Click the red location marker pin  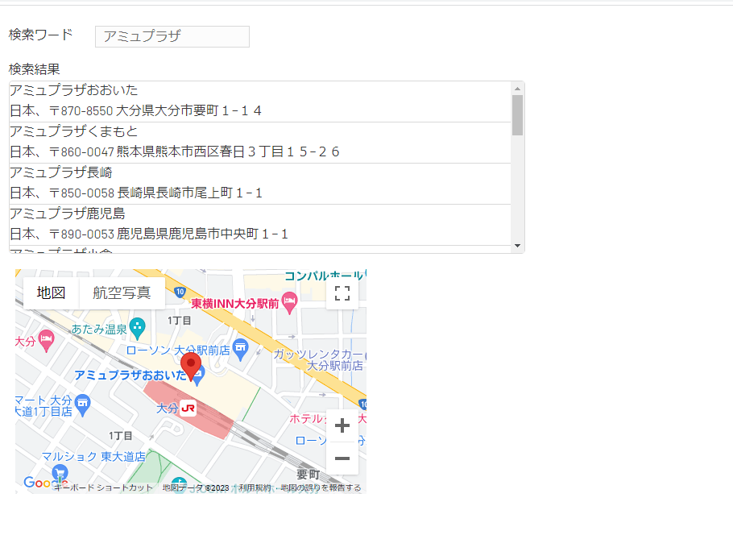pos(191,367)
